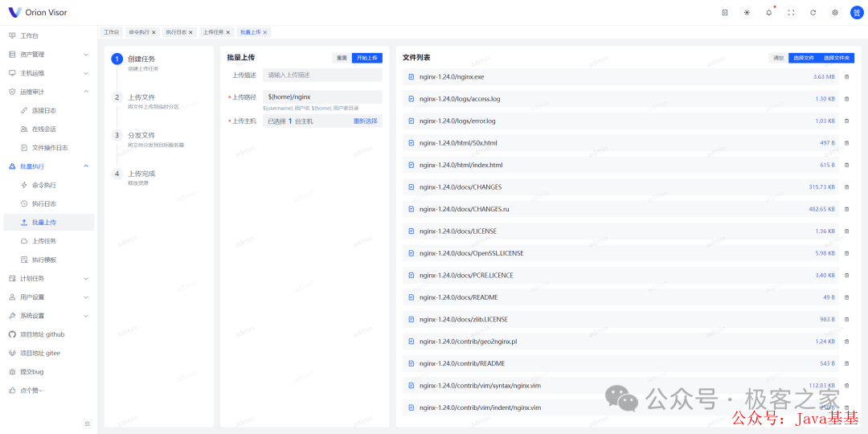Collapse 批量执行 sidebar section
The height and width of the screenshot is (434, 868).
49,166
